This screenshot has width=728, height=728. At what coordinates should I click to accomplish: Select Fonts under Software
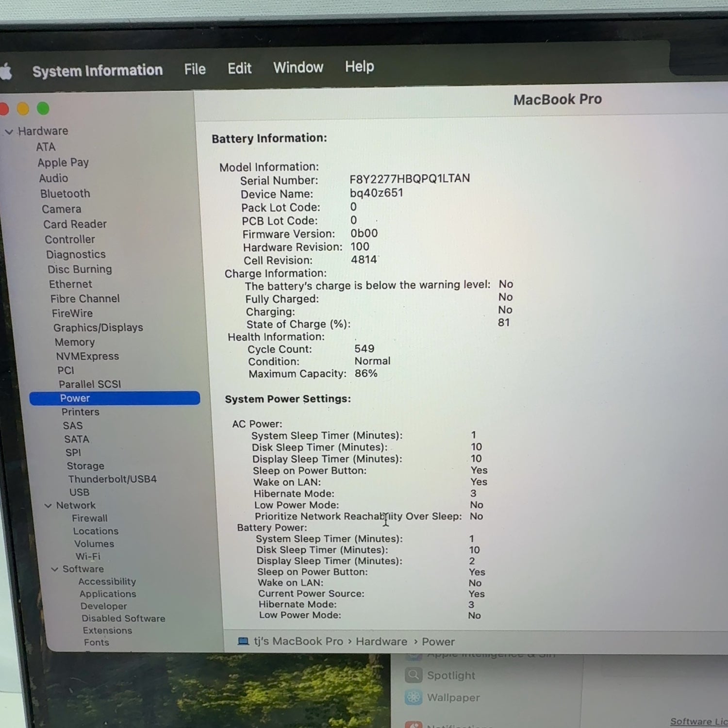[x=96, y=642]
